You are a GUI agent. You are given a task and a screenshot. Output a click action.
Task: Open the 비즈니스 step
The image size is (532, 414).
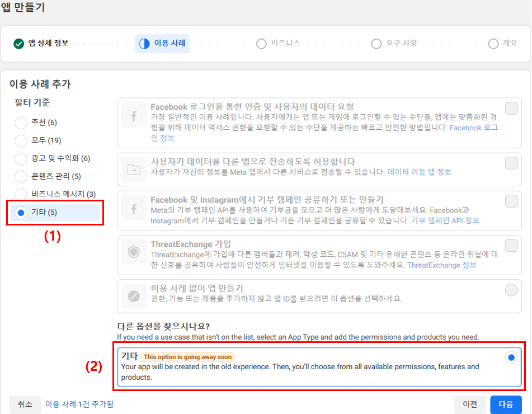(x=278, y=44)
